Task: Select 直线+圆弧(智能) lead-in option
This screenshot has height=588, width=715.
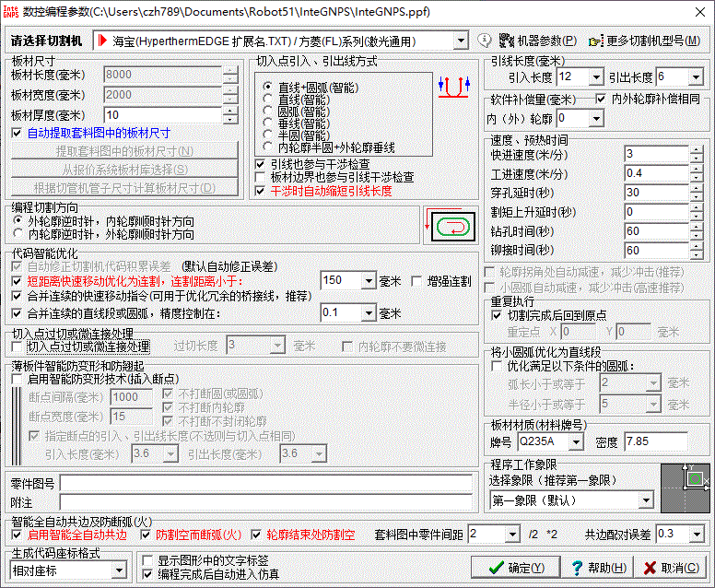Action: (x=313, y=87)
